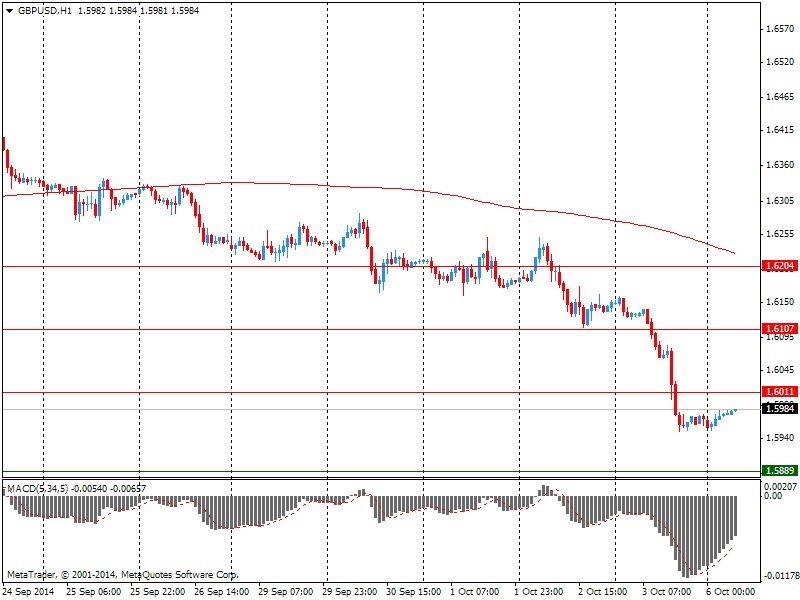Click the 1.6255 price scale value

(781, 233)
